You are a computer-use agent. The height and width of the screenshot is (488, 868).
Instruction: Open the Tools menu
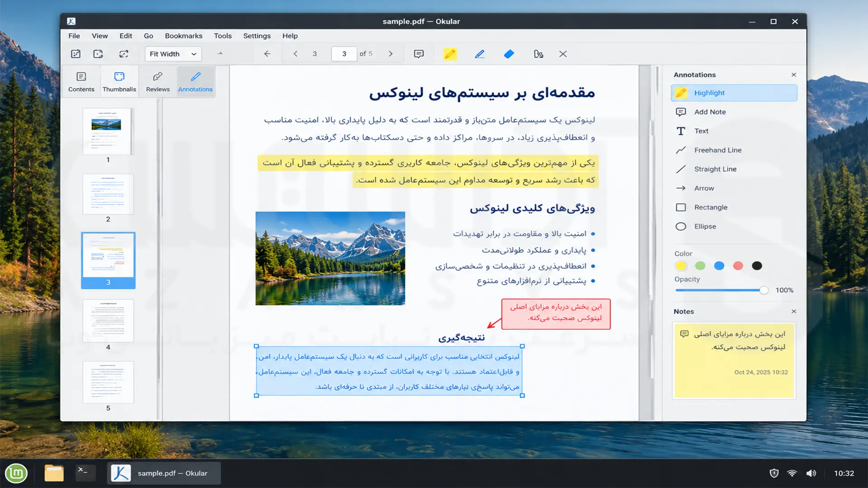click(222, 36)
